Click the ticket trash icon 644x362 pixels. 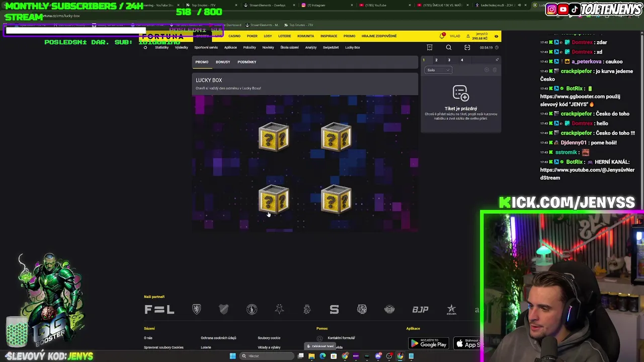click(495, 70)
